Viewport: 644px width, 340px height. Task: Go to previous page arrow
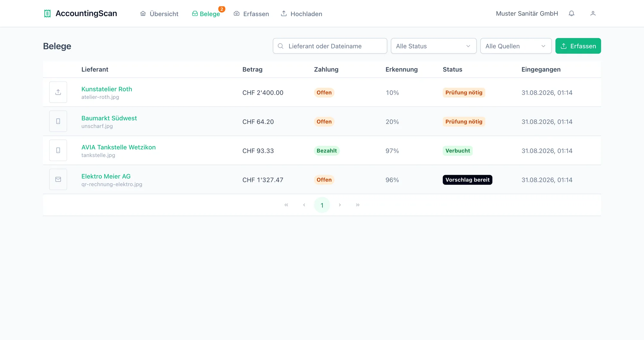pos(304,205)
